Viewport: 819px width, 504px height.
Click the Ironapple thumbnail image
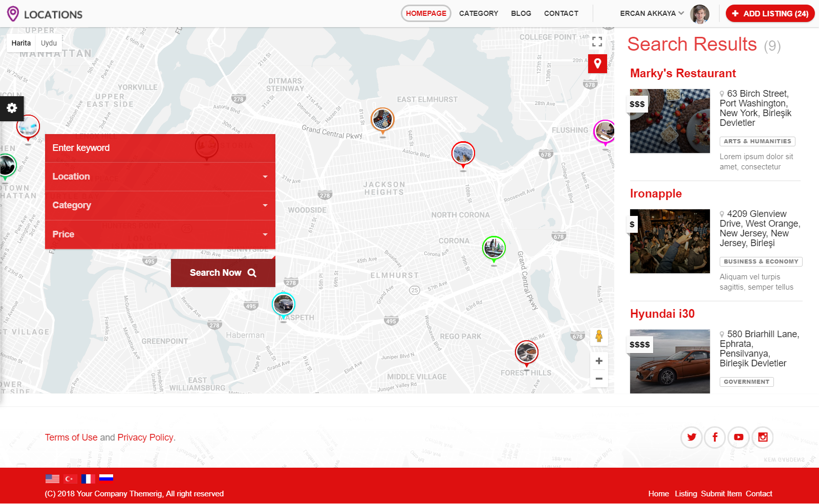[670, 241]
